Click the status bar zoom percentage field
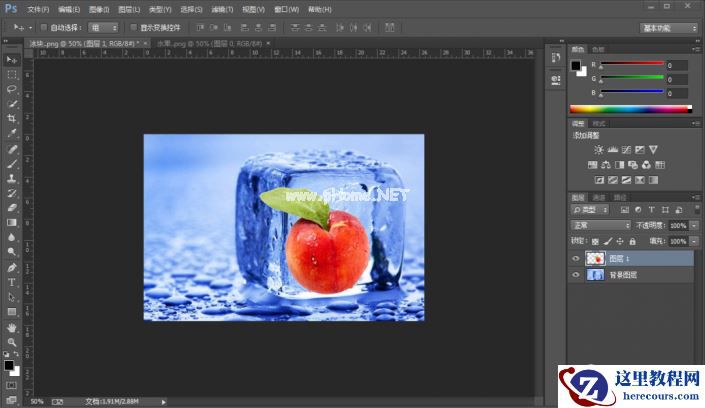705x408 pixels. [37, 402]
